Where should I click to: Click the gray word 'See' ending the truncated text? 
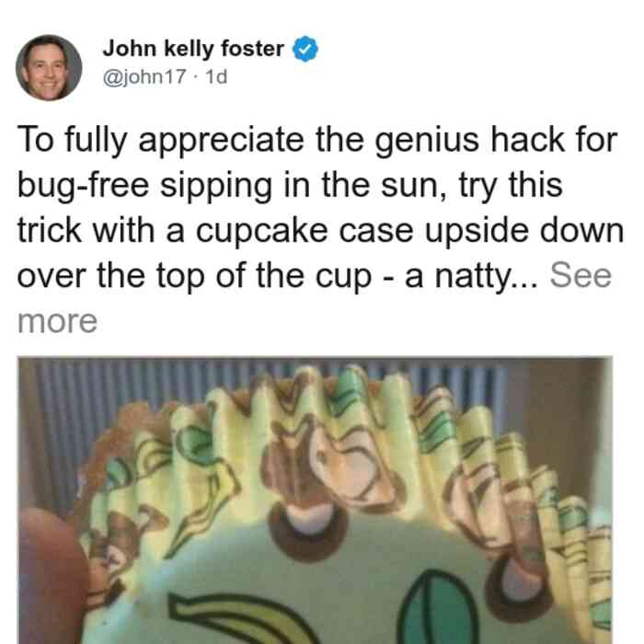pos(581,276)
